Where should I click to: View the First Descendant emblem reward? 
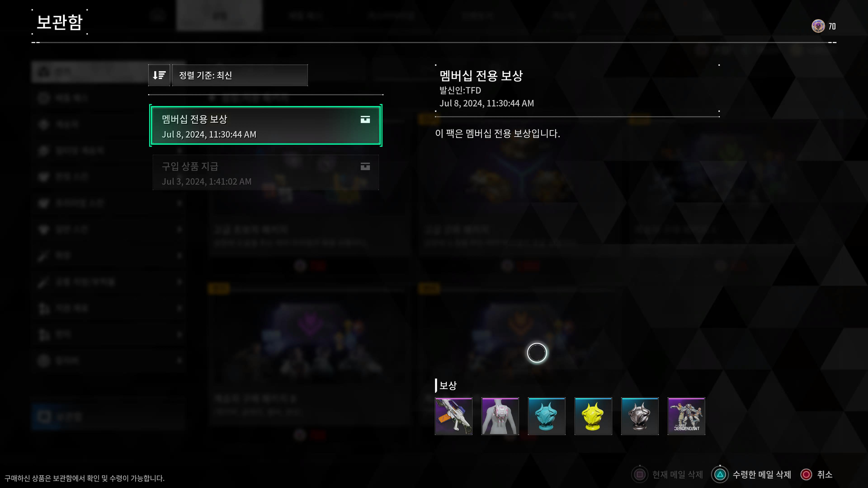(686, 416)
